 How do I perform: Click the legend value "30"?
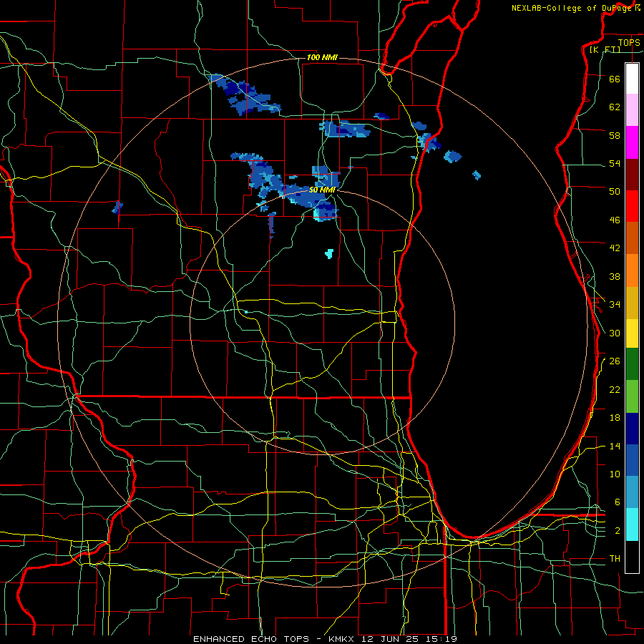615,333
